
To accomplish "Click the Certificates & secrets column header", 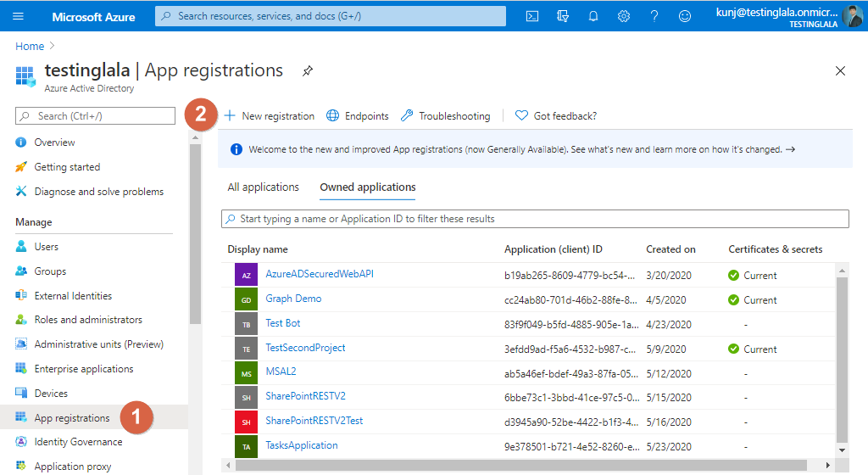I will [x=775, y=249].
